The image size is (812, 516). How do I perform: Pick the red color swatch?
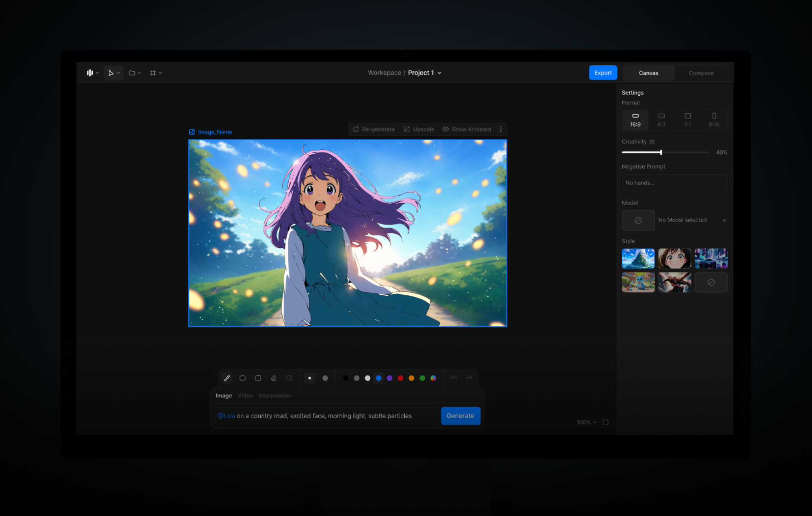click(400, 378)
